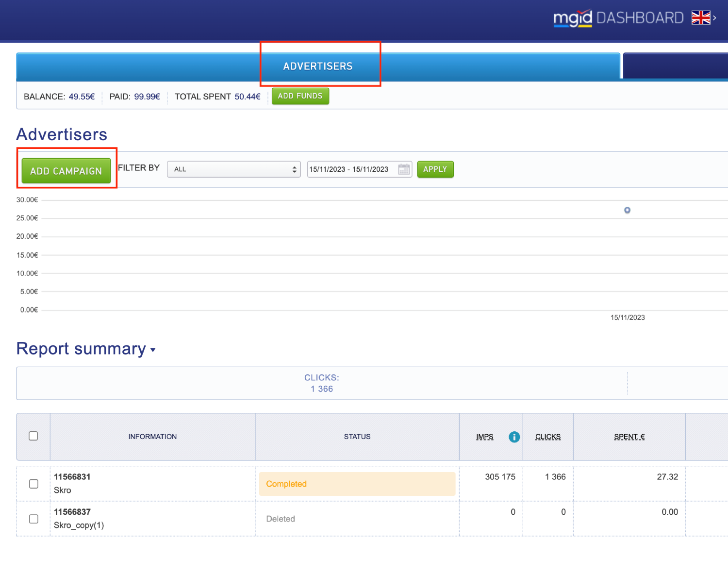
Task: Click the Deleted status text
Action: pos(281,519)
